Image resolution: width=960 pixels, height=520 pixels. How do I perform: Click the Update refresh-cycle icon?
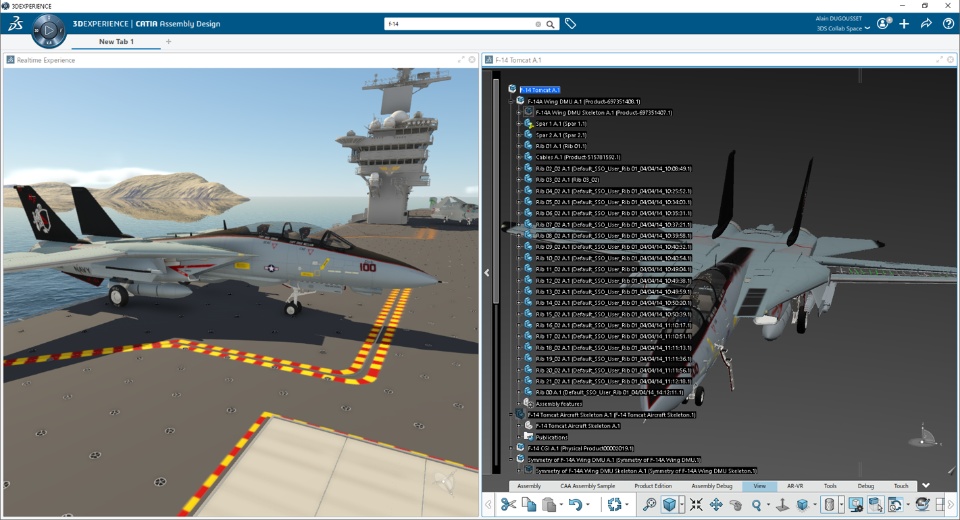click(615, 505)
